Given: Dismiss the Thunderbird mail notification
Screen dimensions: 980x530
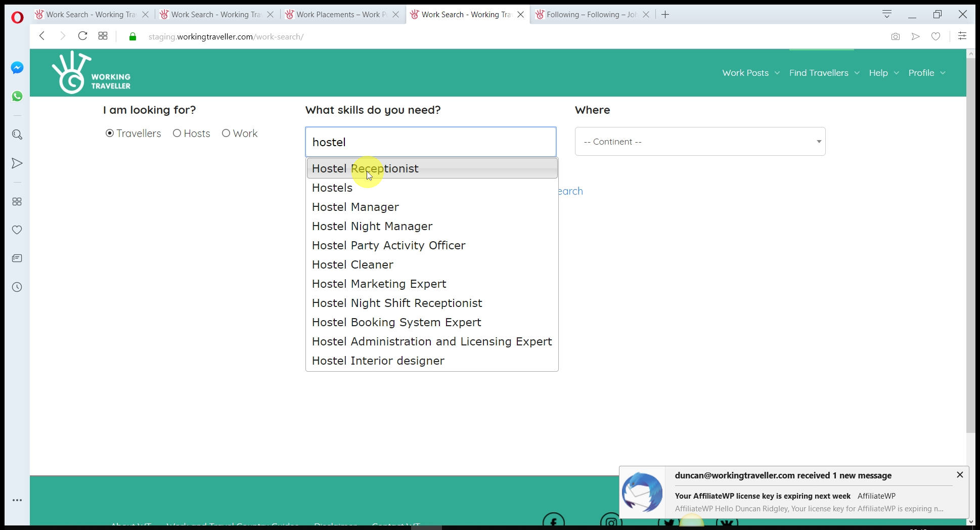Looking at the screenshot, I should (959, 475).
